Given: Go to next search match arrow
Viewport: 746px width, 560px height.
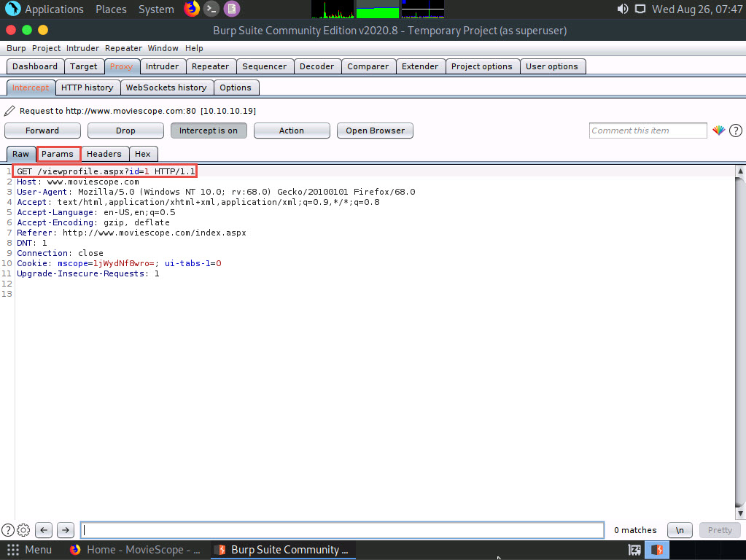Looking at the screenshot, I should (66, 530).
